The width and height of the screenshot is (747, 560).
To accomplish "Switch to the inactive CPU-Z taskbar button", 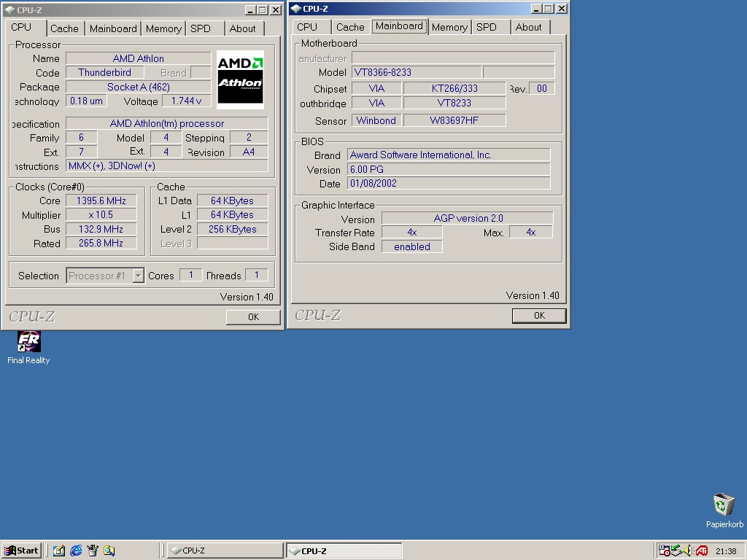I will coord(225,551).
